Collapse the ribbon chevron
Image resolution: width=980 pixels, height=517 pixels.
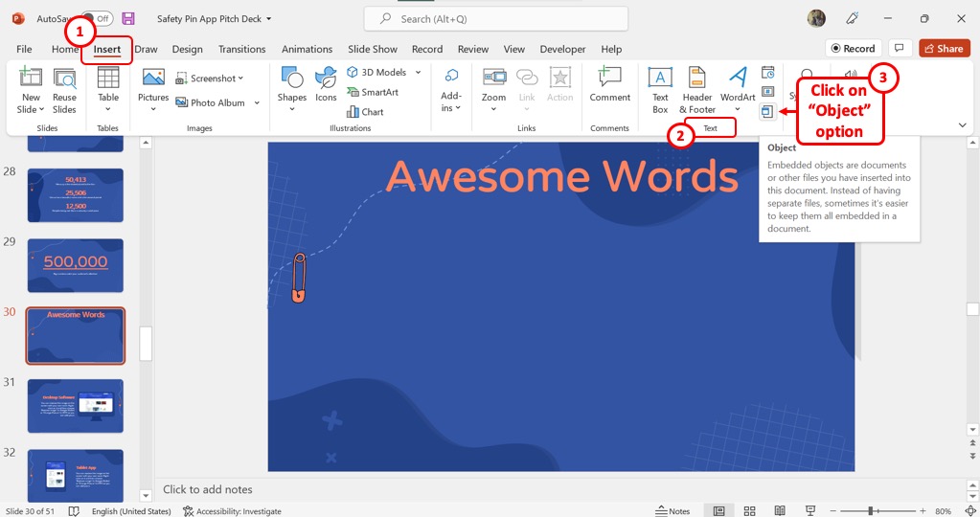963,125
